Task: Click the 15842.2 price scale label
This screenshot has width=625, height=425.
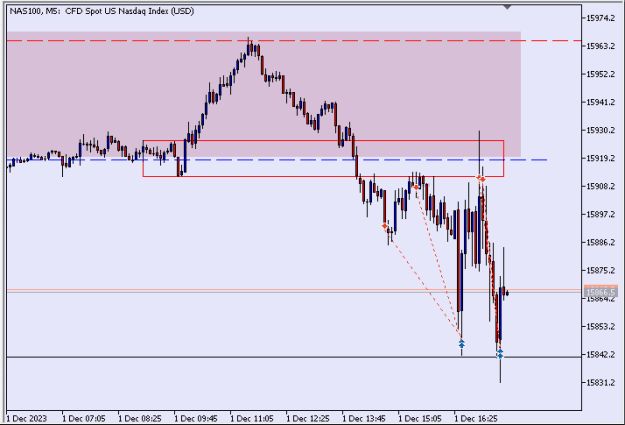Action: [x=600, y=354]
